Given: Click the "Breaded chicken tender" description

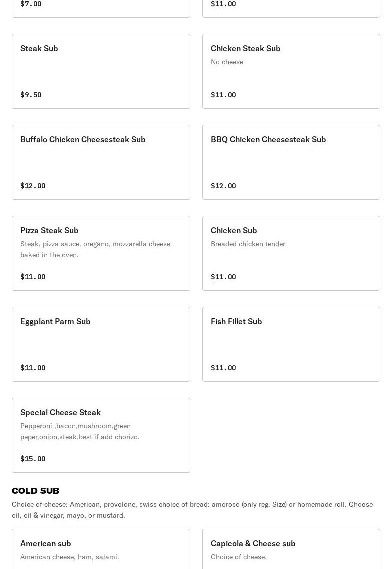Looking at the screenshot, I should [248, 244].
